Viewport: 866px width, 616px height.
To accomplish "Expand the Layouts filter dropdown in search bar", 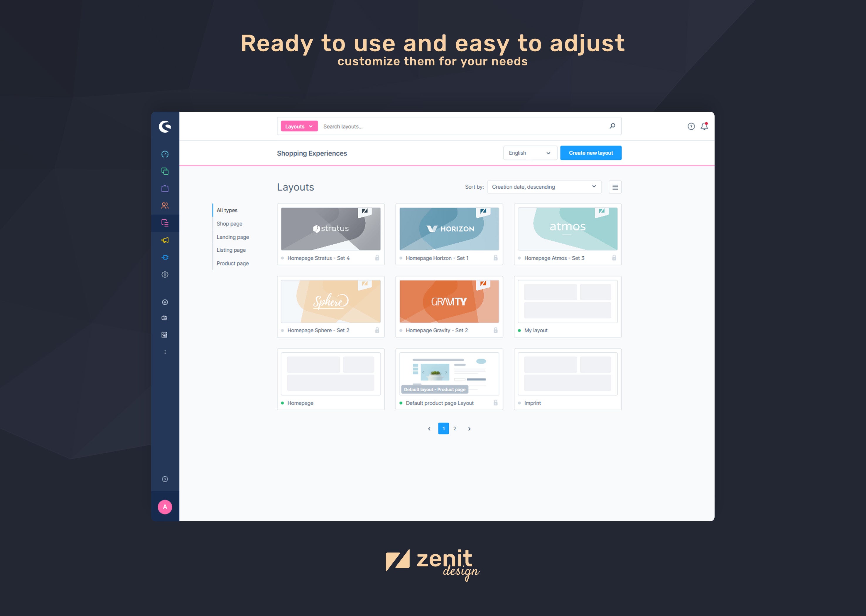I will (x=298, y=127).
